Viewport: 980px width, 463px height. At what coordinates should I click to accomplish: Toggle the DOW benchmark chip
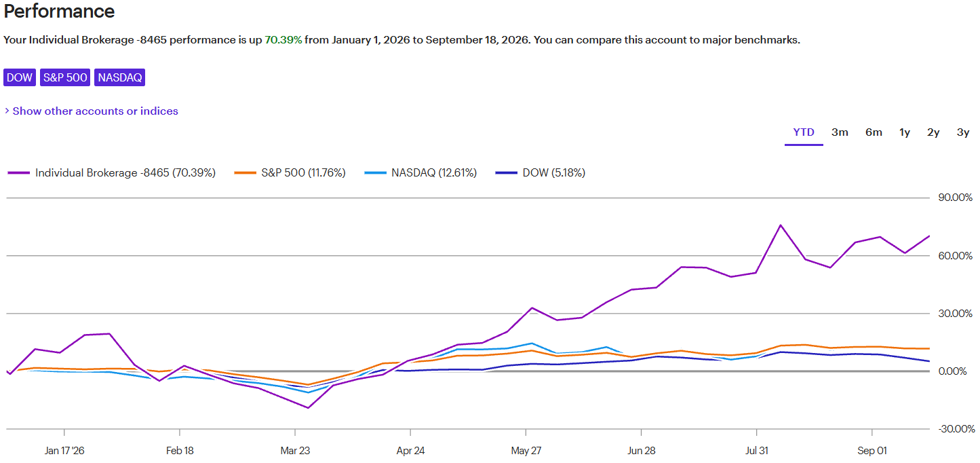(x=20, y=77)
